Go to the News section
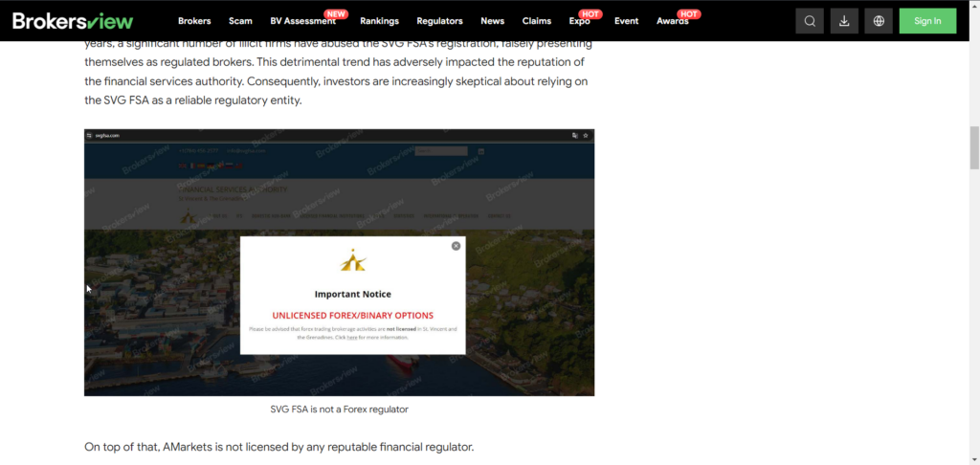Screen dimensions: 980x465 [x=493, y=21]
